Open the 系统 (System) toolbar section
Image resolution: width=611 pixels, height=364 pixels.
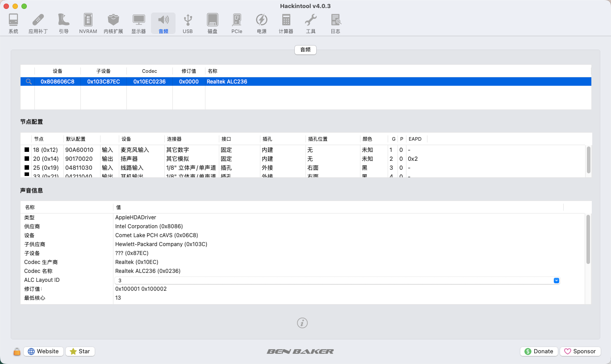pos(13,24)
